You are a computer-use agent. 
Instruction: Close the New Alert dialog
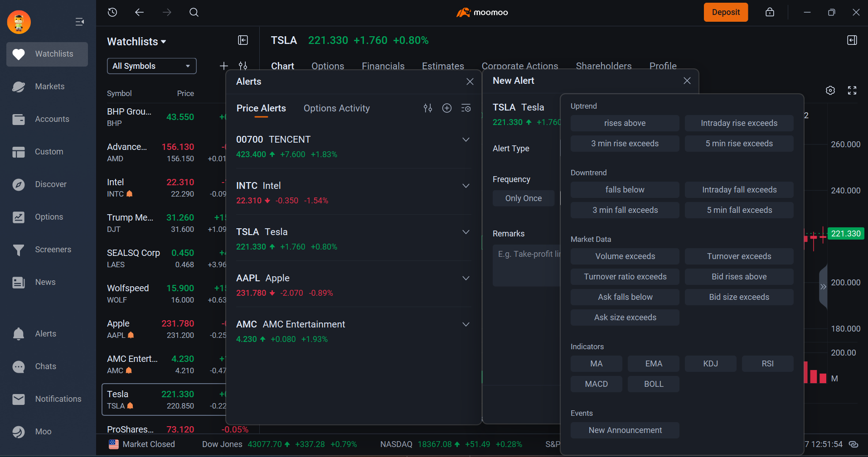pyautogui.click(x=687, y=81)
